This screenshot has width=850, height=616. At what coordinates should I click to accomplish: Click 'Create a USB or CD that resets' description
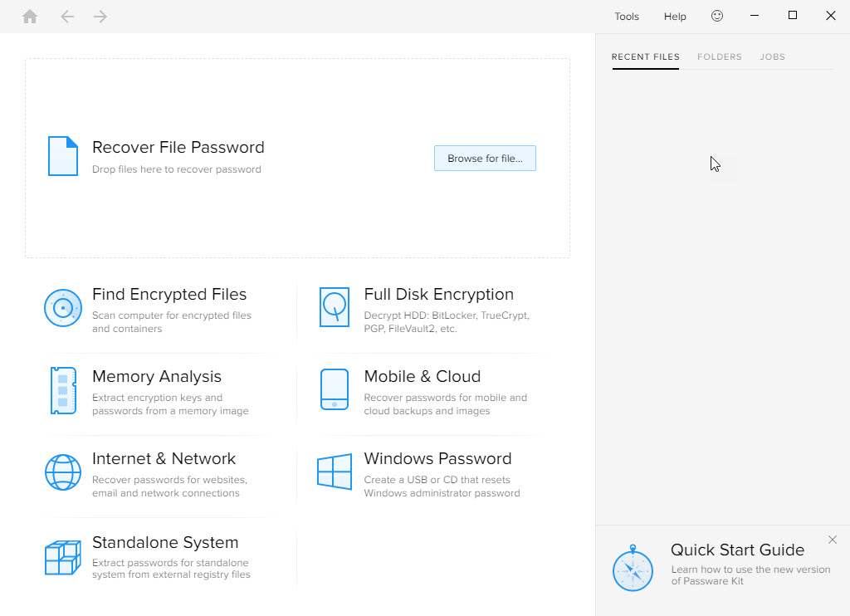coord(442,486)
